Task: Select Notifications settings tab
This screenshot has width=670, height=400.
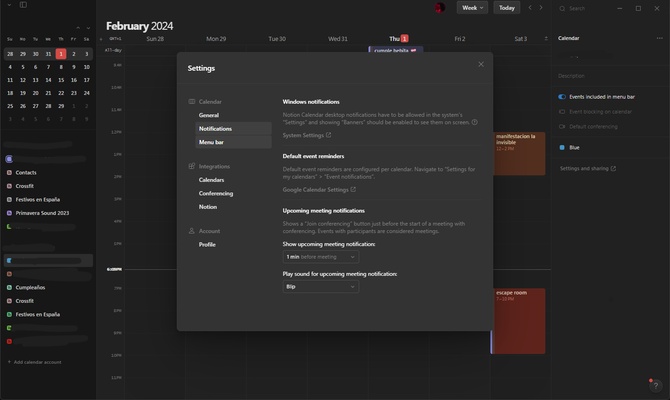Action: [x=233, y=129]
